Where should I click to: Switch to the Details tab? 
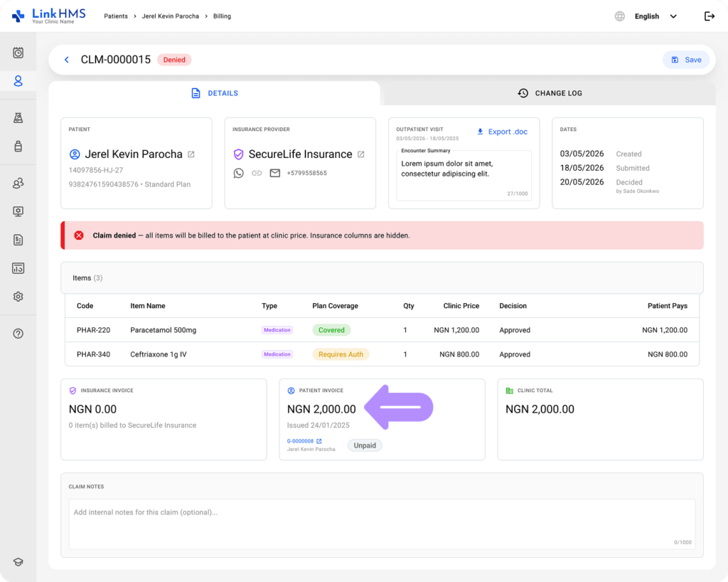(x=215, y=93)
